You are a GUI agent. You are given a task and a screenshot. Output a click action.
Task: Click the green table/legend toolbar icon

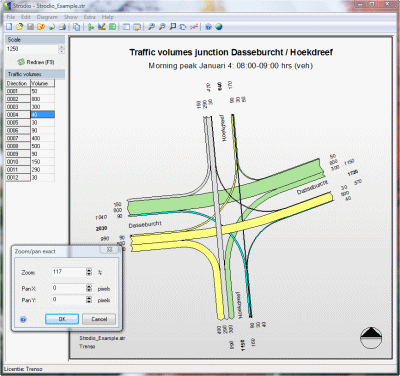coord(112,27)
